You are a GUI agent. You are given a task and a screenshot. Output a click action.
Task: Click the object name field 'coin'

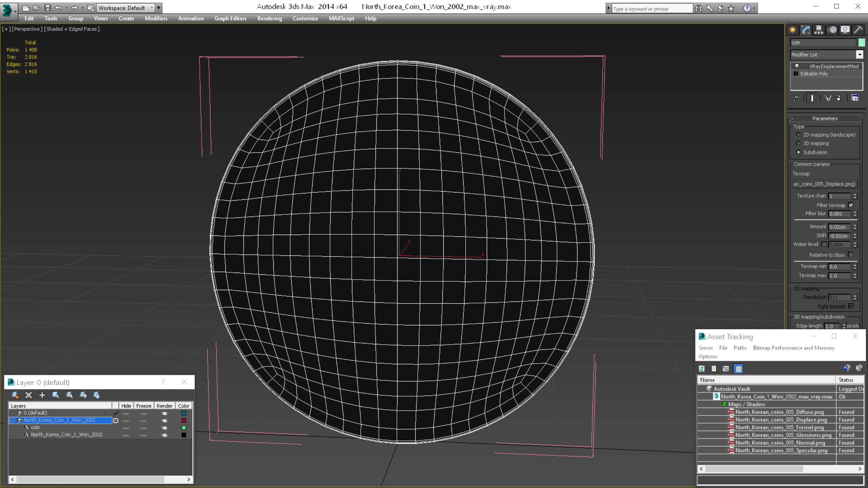click(823, 42)
